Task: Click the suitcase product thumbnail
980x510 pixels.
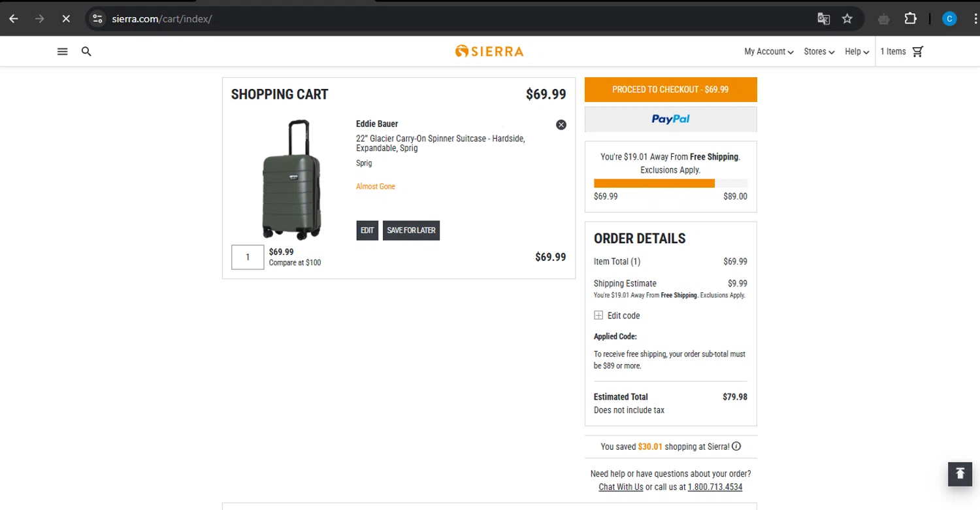Action: [x=291, y=179]
